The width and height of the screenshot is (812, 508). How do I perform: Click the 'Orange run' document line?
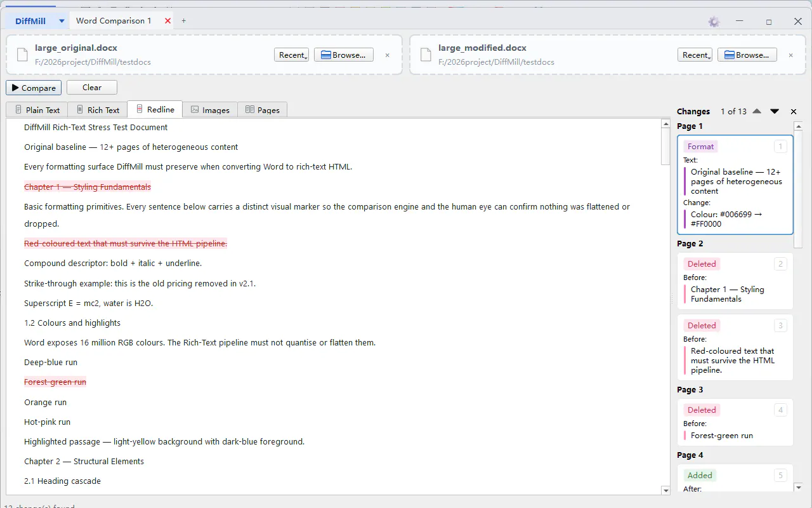click(45, 403)
